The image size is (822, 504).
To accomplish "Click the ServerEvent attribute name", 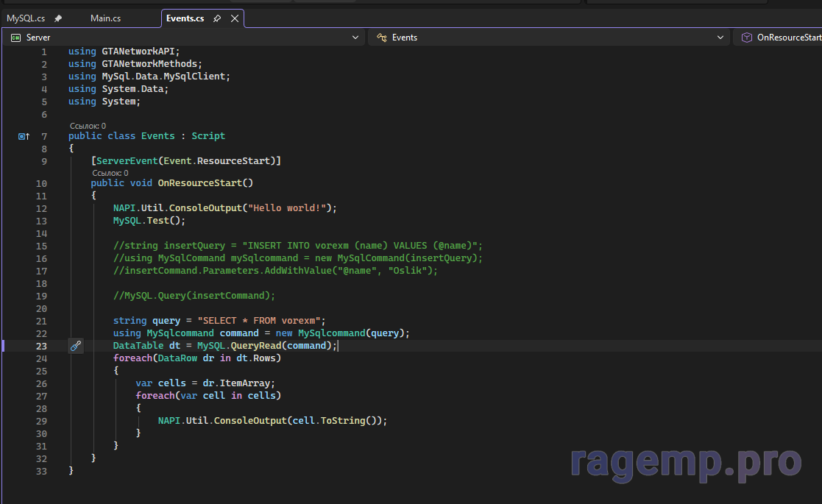I will (127, 161).
